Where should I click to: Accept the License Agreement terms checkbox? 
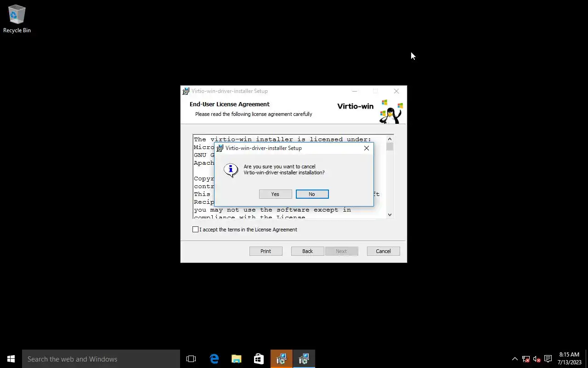click(x=196, y=230)
